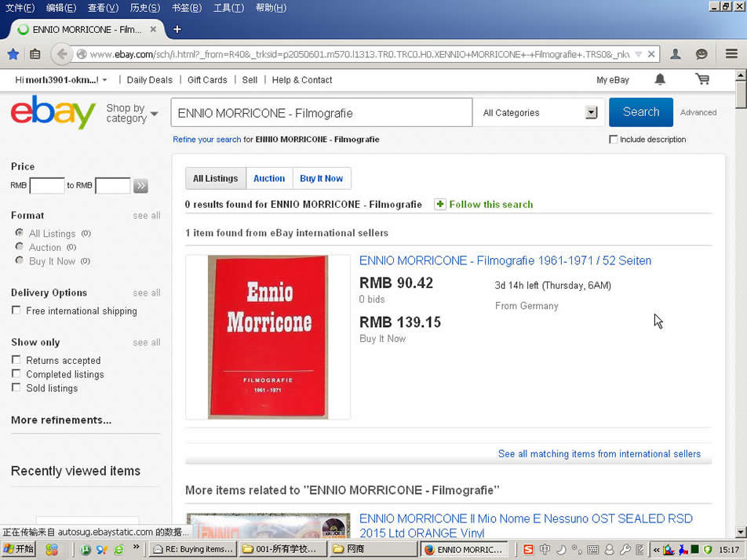Viewport: 747px width, 560px height.
Task: Click the IME user avatar icon
Action: pos(609,550)
